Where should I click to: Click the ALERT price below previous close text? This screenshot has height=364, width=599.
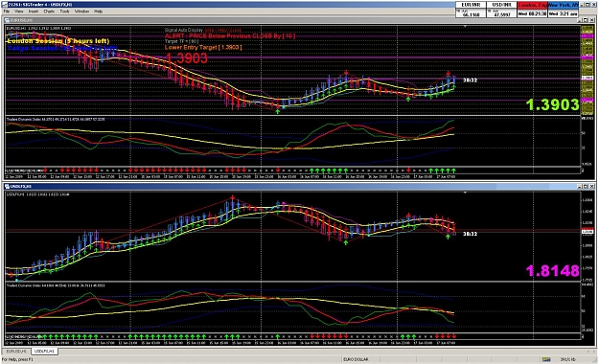230,35
